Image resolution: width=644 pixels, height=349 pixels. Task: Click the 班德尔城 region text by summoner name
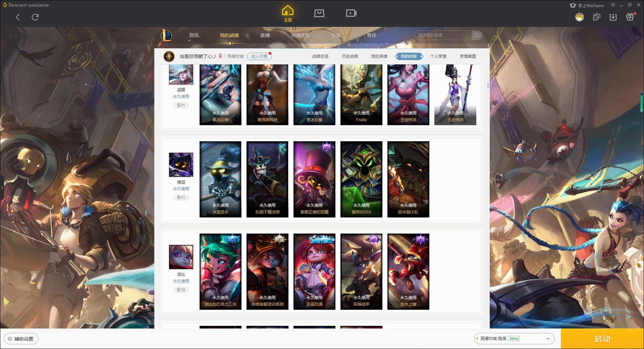point(235,56)
